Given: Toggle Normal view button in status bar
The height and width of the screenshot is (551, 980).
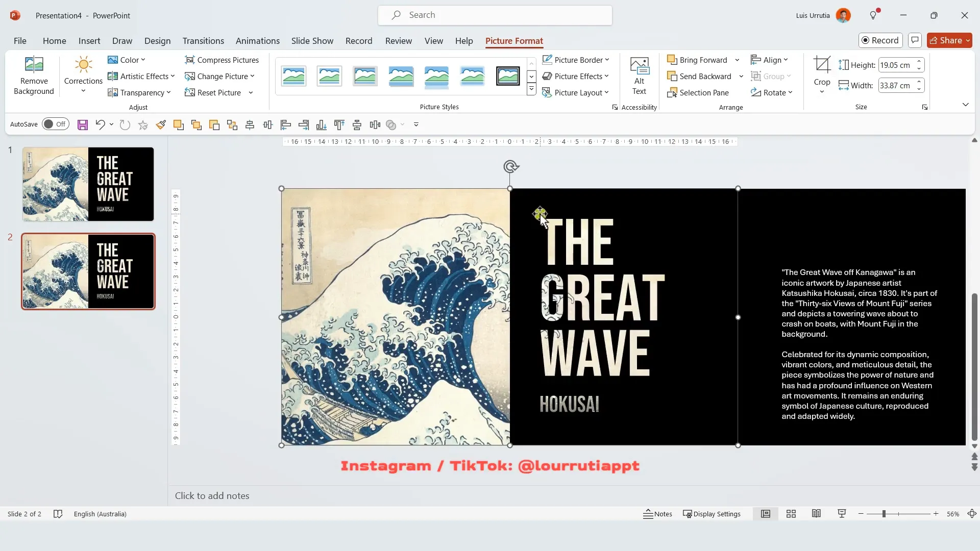Looking at the screenshot, I should [x=766, y=514].
